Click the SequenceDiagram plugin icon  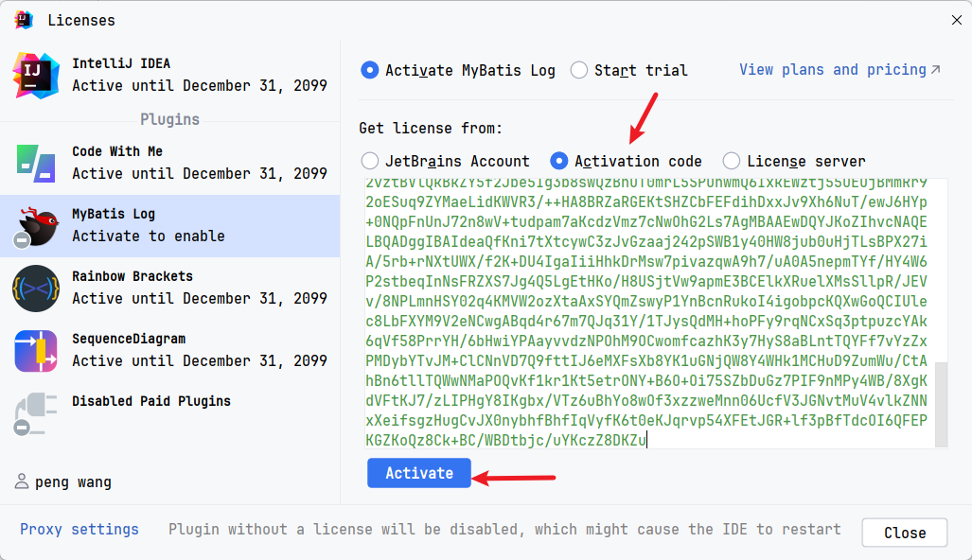[36, 350]
